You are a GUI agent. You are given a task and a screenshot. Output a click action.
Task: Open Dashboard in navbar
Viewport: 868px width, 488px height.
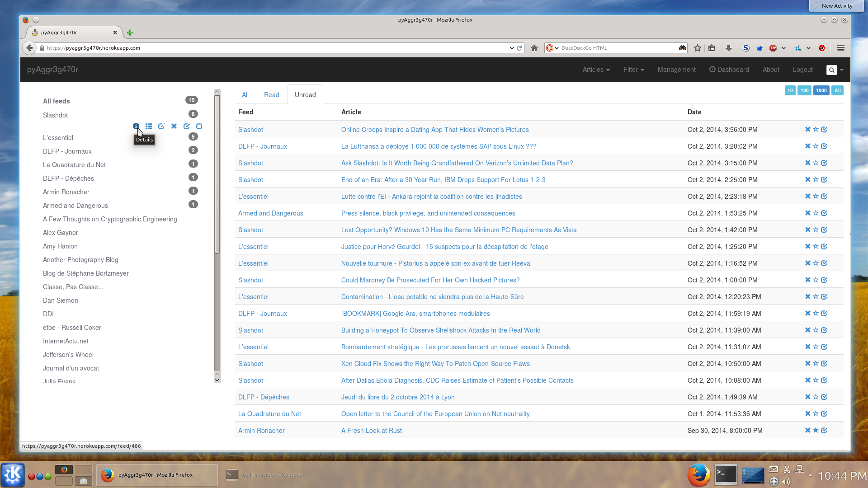(x=729, y=70)
